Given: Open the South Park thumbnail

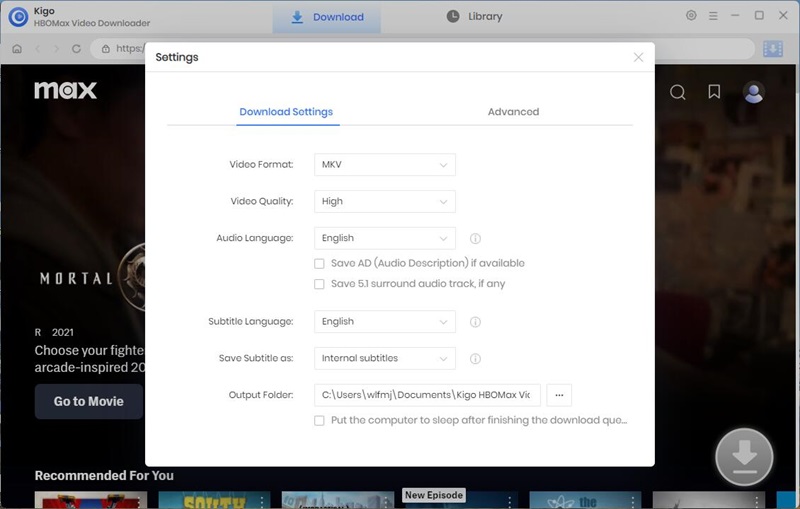Looking at the screenshot, I should pos(214,500).
